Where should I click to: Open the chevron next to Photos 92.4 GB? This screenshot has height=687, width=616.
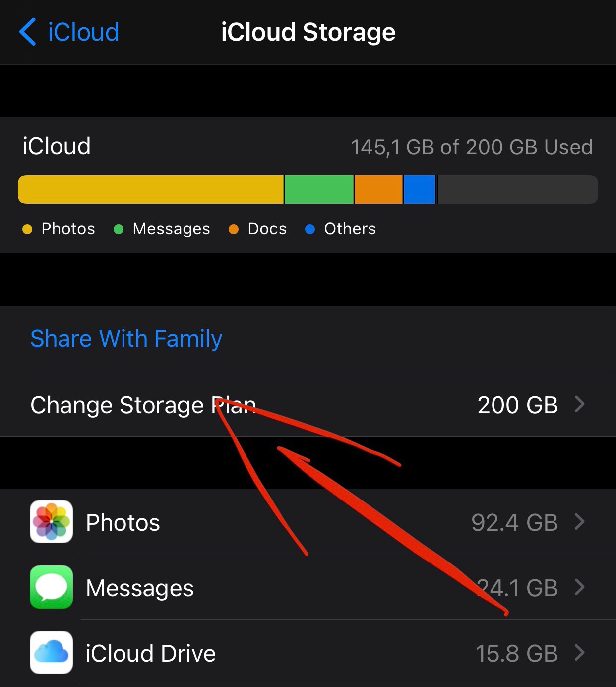(579, 522)
